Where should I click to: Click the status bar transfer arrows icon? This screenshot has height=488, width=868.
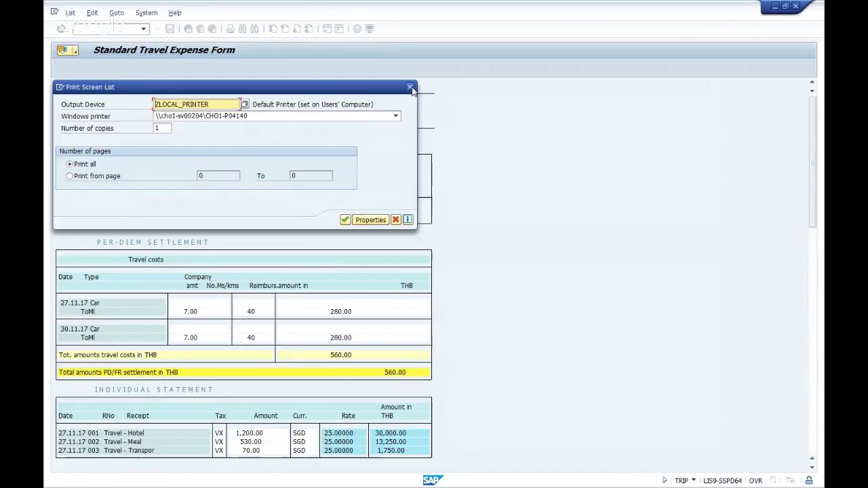[x=791, y=481]
